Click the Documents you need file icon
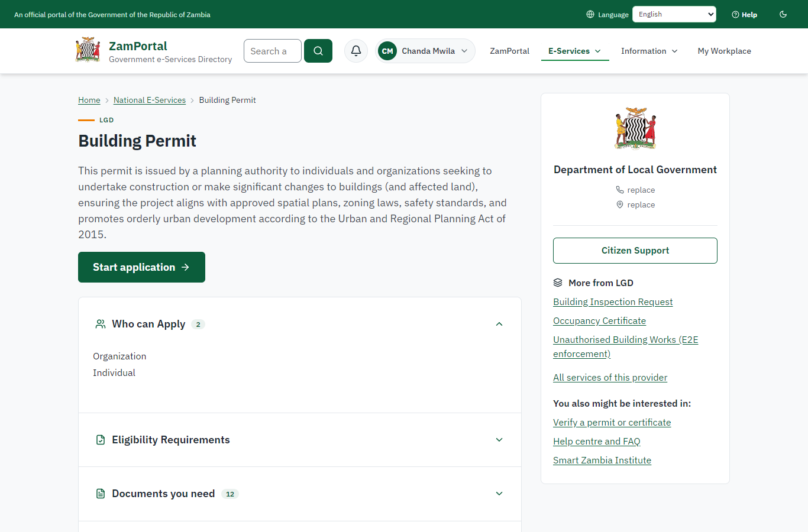This screenshot has width=808, height=532. [x=101, y=494]
